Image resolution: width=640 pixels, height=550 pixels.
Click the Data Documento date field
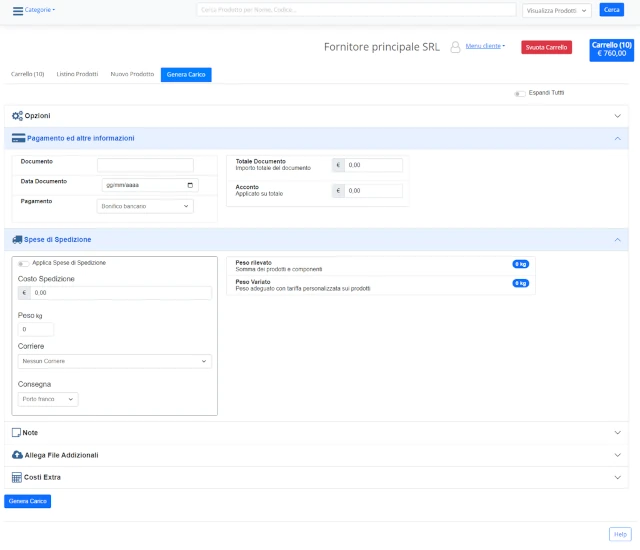tap(150, 185)
